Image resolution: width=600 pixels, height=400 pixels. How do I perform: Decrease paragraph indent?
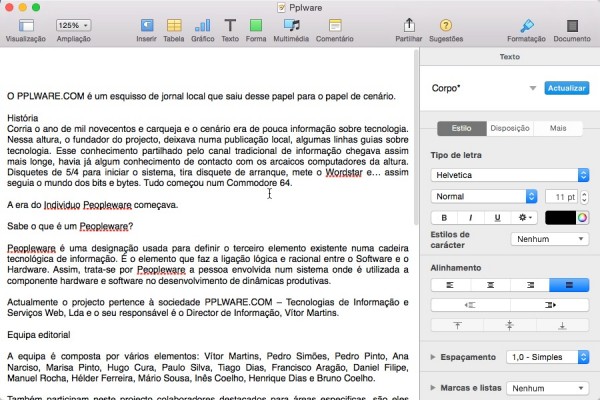[470, 305]
